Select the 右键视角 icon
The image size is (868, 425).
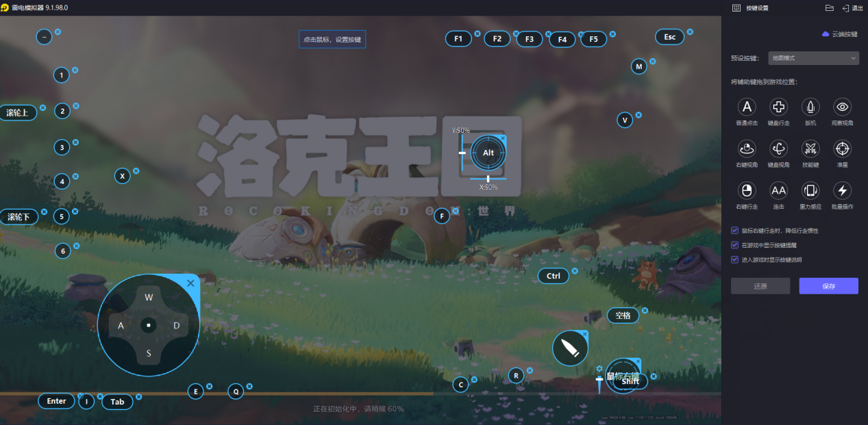click(x=747, y=149)
